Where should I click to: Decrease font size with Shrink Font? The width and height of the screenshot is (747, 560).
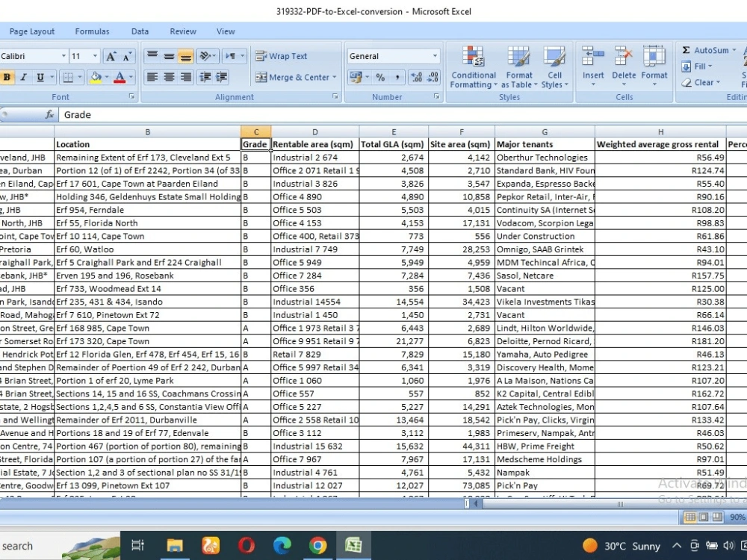tap(127, 56)
